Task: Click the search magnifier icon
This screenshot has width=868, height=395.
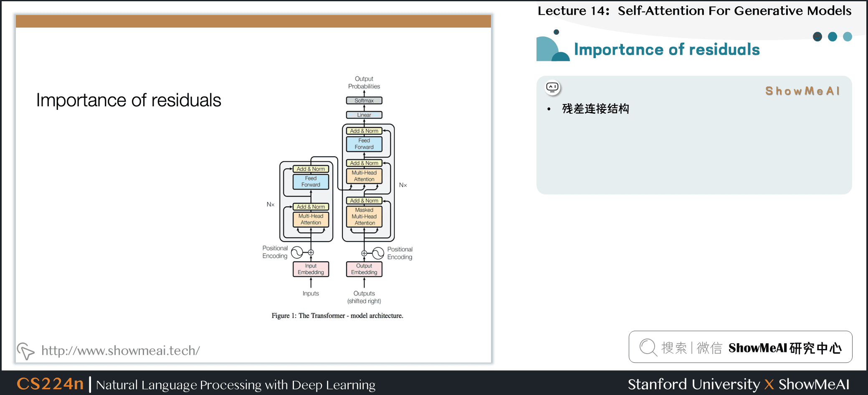Action: point(648,347)
